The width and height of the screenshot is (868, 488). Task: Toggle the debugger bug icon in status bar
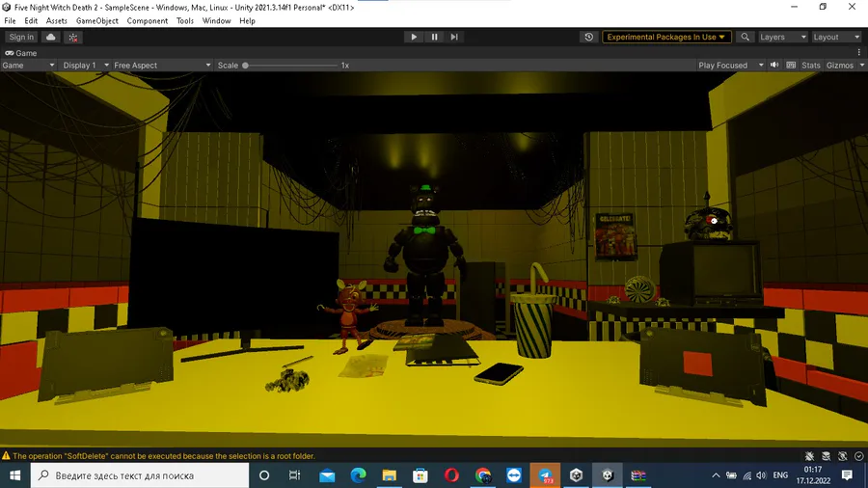(x=809, y=456)
